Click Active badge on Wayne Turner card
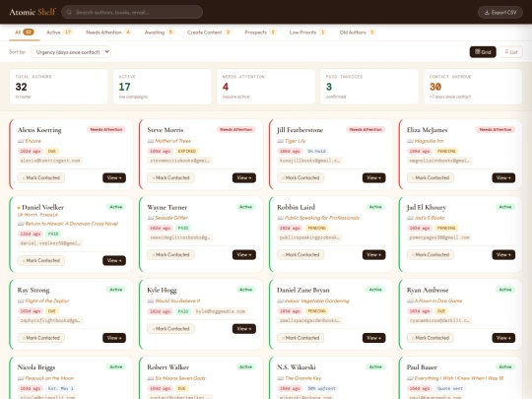The image size is (532, 399). (245, 207)
